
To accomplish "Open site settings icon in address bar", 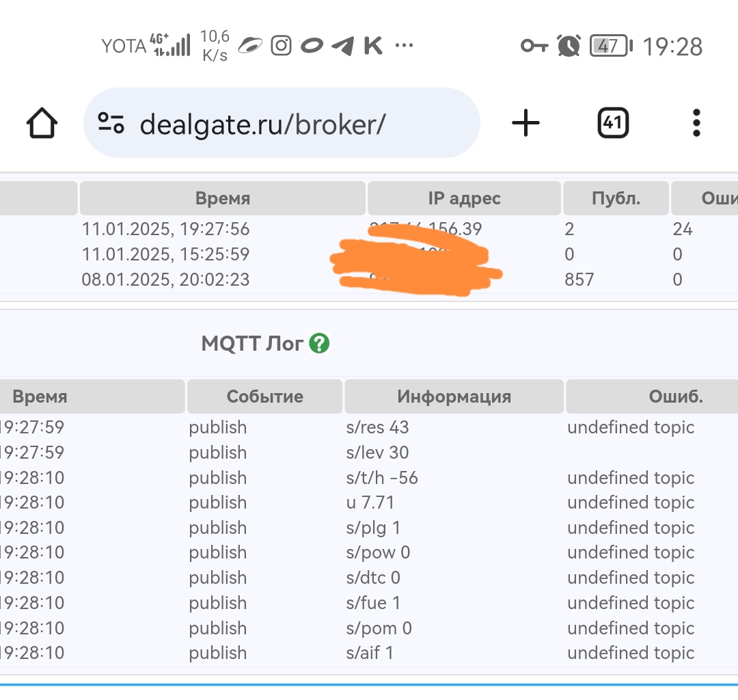I will (x=111, y=123).
